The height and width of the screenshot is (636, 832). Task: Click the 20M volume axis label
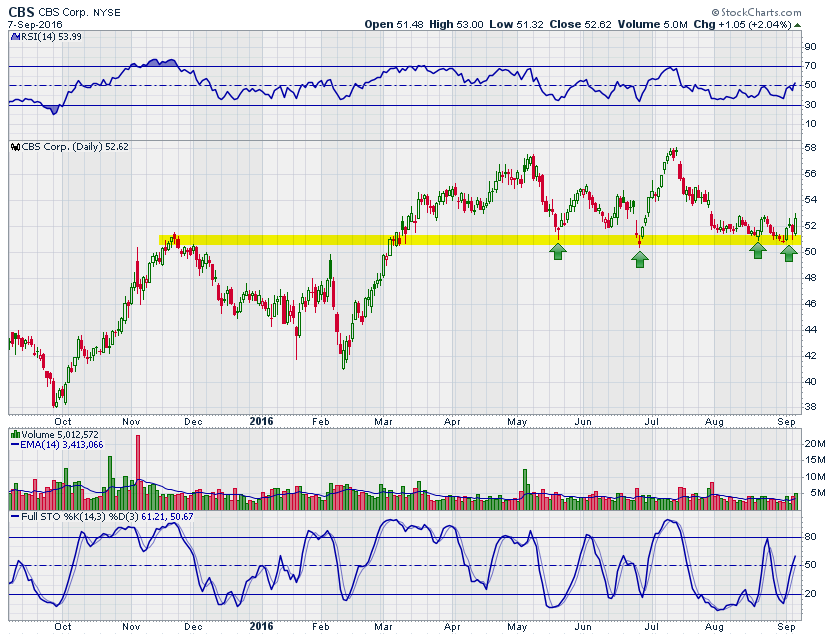(x=814, y=444)
